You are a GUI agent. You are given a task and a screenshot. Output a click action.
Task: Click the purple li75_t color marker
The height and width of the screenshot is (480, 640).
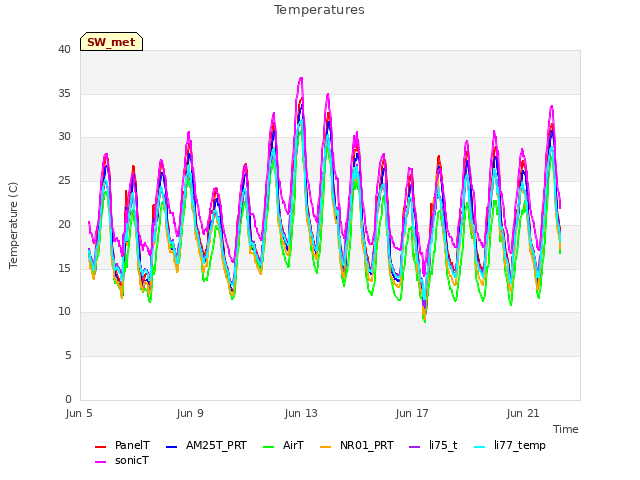414,447
